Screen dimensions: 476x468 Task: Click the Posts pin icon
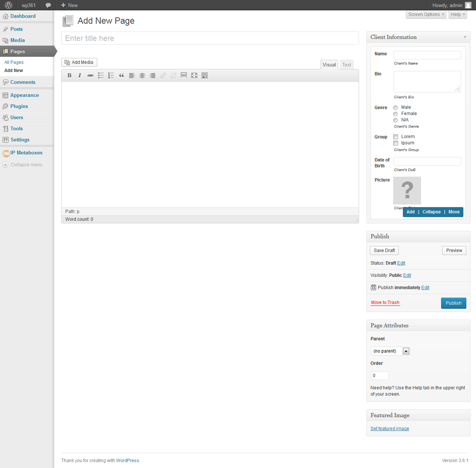click(x=6, y=29)
